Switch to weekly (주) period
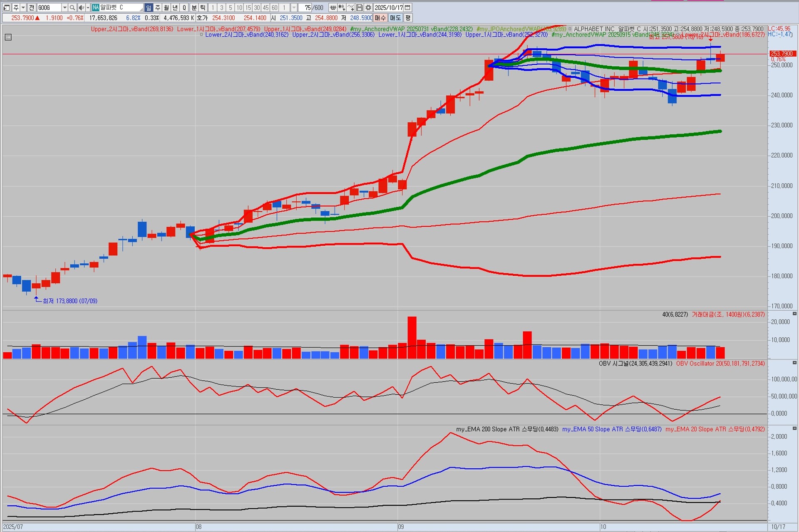 [x=158, y=7]
